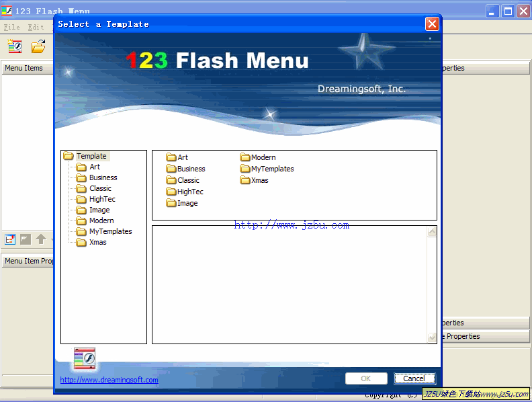Click the OK button
Screen dimensions: 532x402
(366, 378)
